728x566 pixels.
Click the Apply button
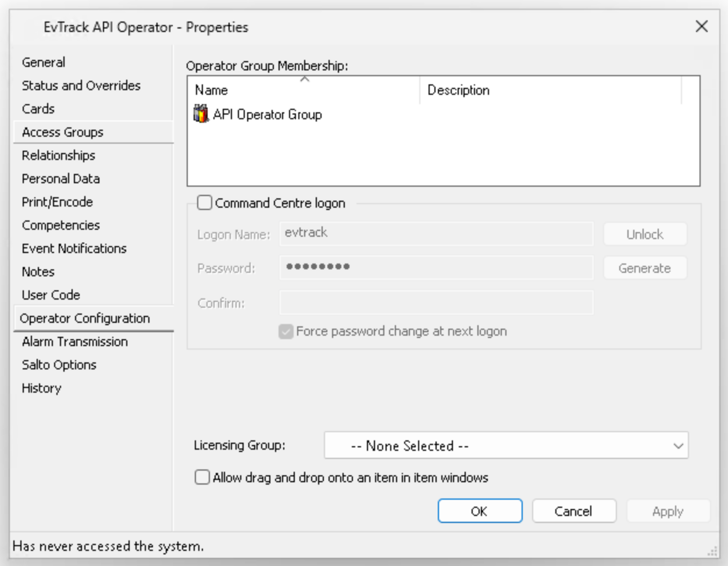(x=668, y=511)
